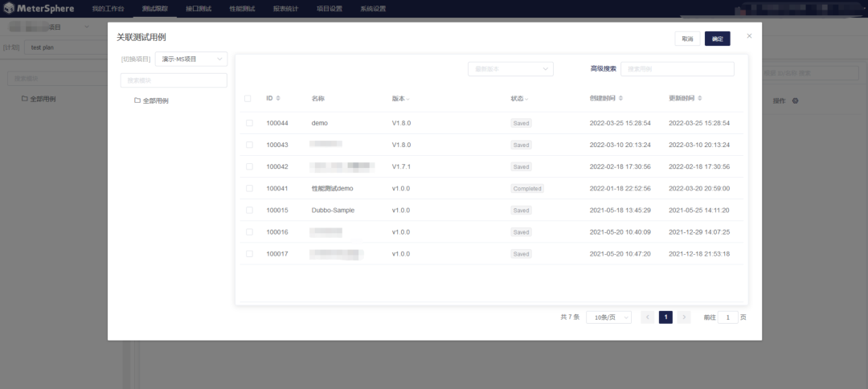Click the 取消 button

pos(687,39)
